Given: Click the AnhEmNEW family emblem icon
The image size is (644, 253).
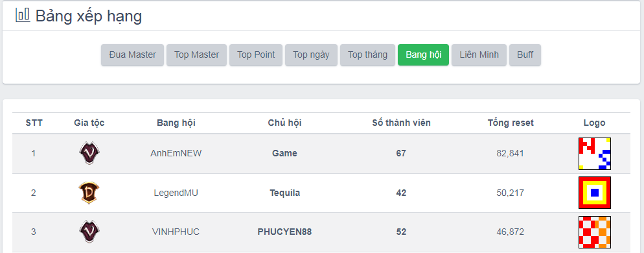Looking at the screenshot, I should point(89,153).
